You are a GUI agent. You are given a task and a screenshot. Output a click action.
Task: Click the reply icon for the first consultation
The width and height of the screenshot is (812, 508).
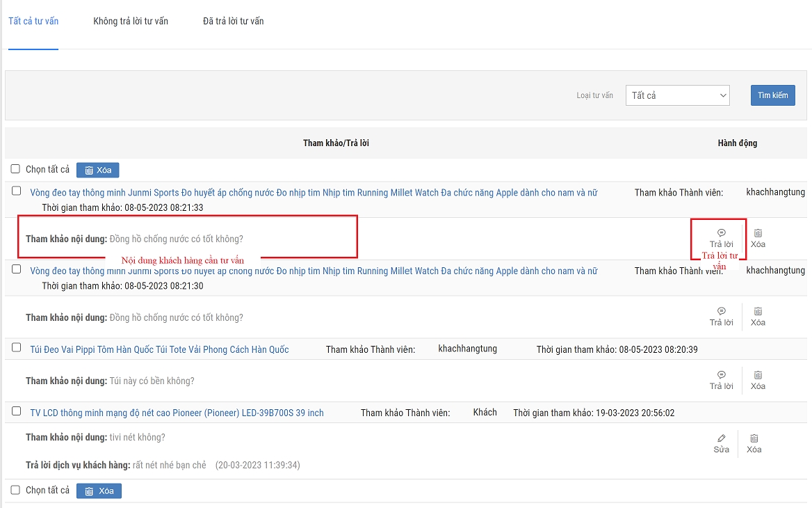(x=721, y=233)
